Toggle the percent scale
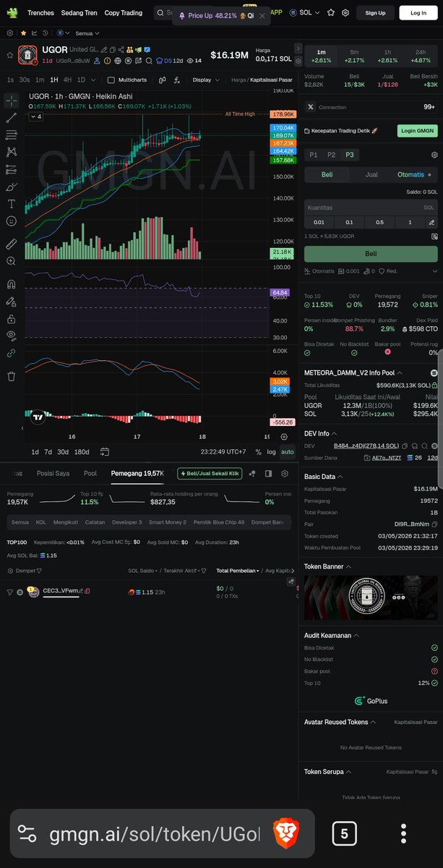 [x=258, y=452]
